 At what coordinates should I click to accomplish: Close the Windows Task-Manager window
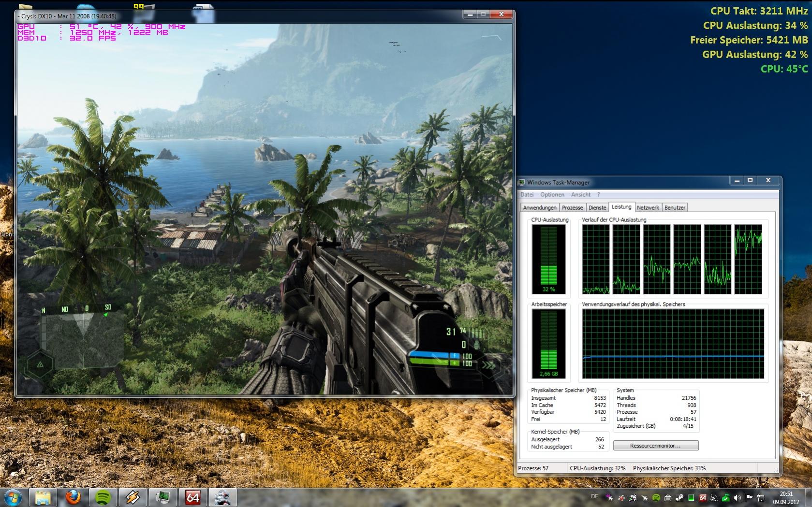[768, 181]
